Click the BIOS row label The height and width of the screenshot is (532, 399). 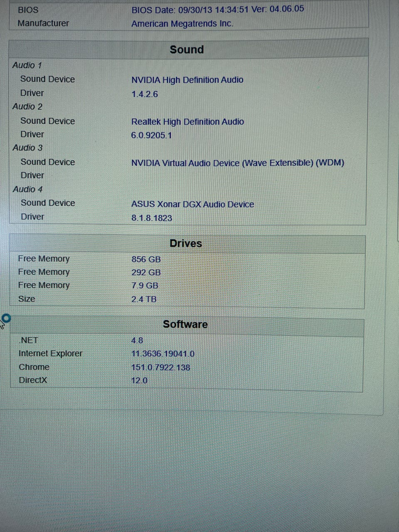pyautogui.click(x=28, y=10)
